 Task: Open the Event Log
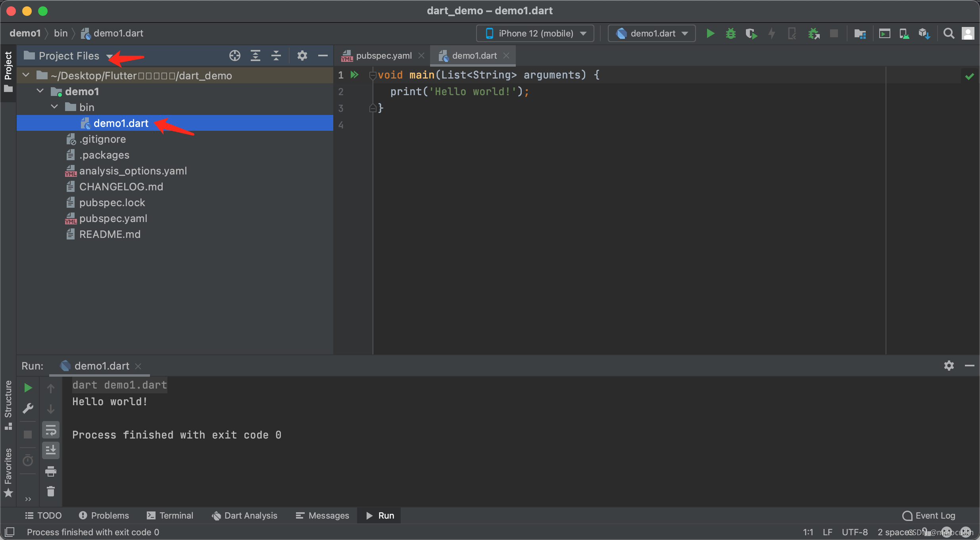929,515
